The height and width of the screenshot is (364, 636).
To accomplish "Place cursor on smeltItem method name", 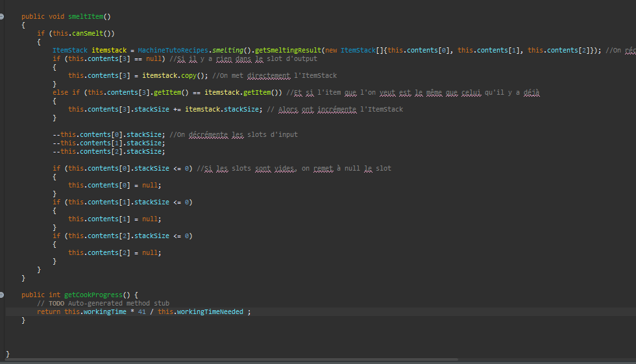I will (85, 16).
